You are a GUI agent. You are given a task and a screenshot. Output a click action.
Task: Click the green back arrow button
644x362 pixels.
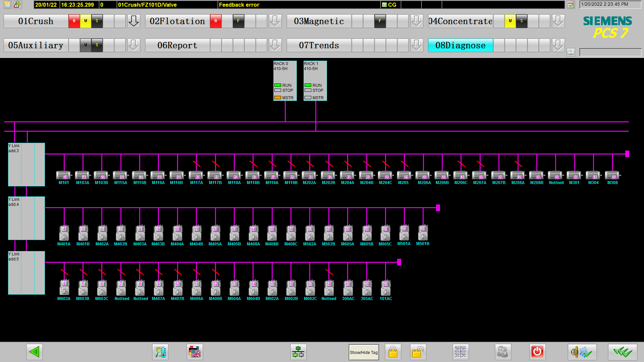pyautogui.click(x=34, y=352)
